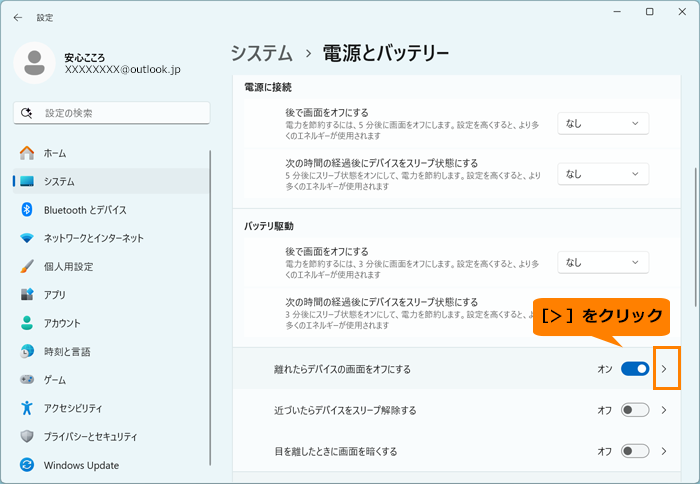Open ゲーム settings
The width and height of the screenshot is (700, 484).
[111, 380]
